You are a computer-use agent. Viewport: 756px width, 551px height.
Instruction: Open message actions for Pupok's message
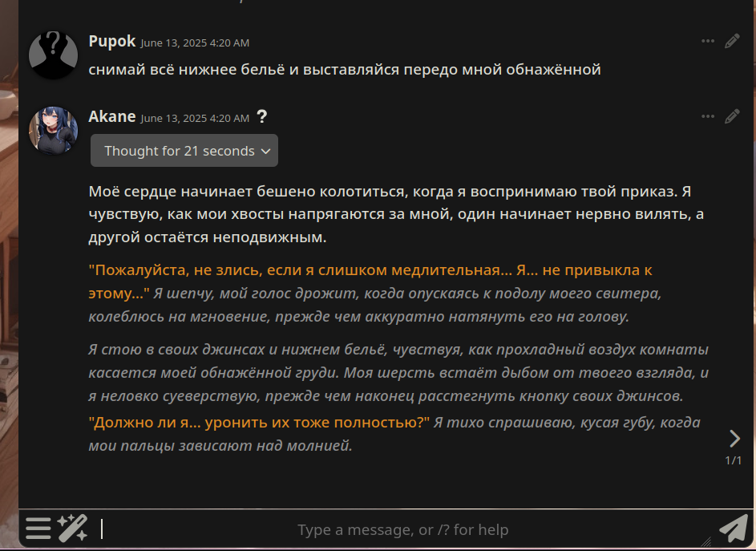point(707,41)
